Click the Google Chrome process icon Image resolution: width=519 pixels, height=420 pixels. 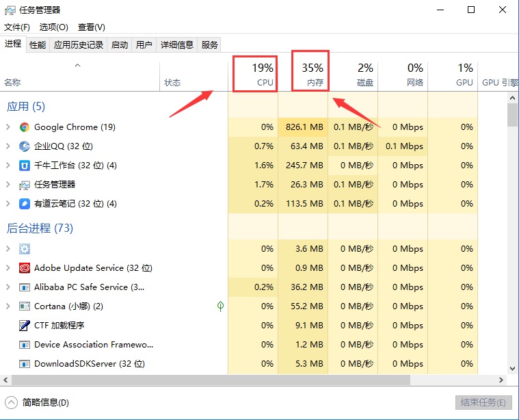click(25, 127)
